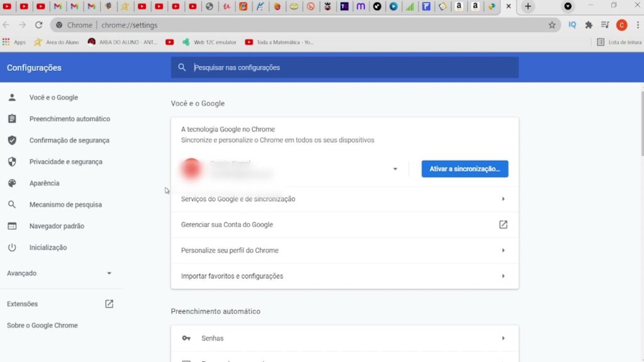The width and height of the screenshot is (644, 362).
Task: Go back to the previous page
Action: pyautogui.click(x=6, y=25)
